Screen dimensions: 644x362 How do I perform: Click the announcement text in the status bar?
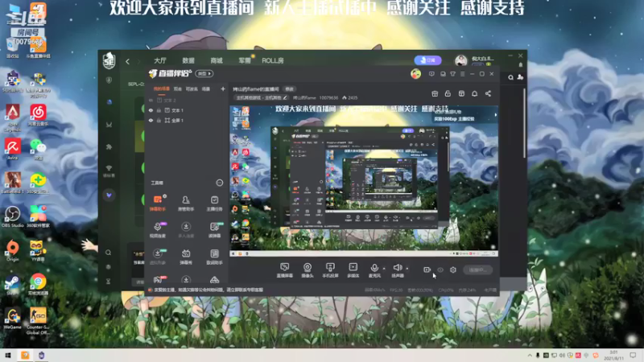click(x=208, y=290)
